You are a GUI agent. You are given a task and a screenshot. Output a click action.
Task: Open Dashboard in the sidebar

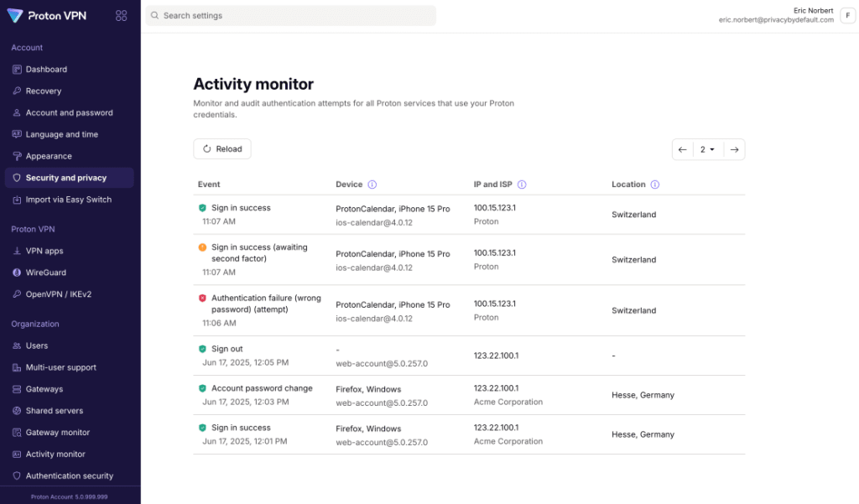pos(69,70)
